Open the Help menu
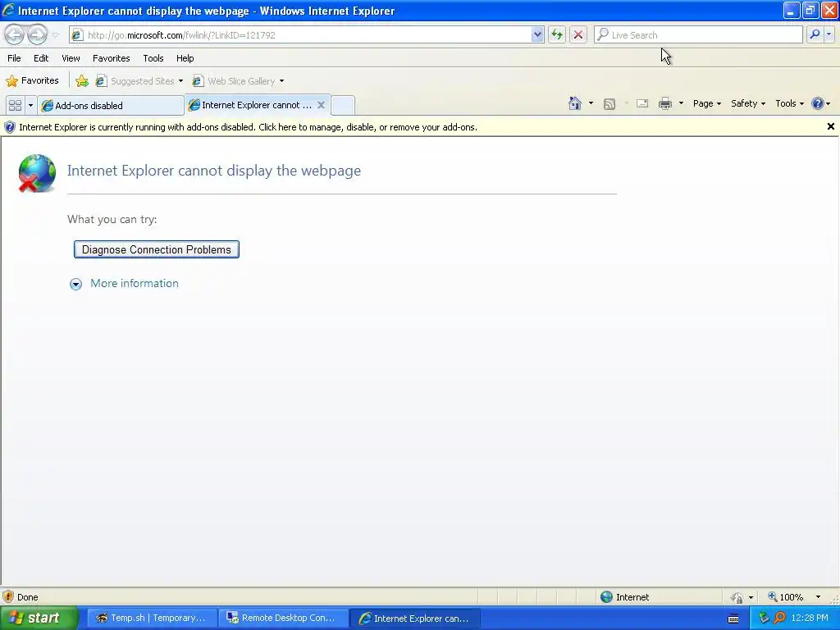840x630 pixels. (185, 58)
